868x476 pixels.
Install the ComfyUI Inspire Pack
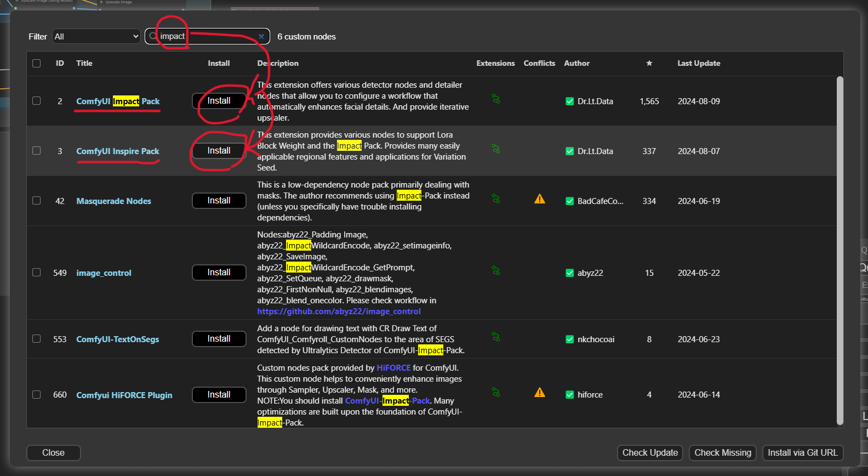point(219,151)
